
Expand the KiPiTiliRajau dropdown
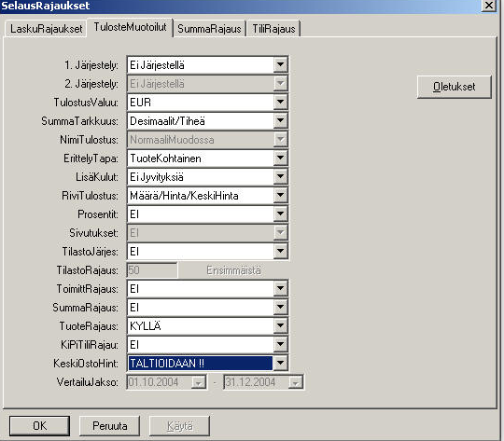point(280,344)
